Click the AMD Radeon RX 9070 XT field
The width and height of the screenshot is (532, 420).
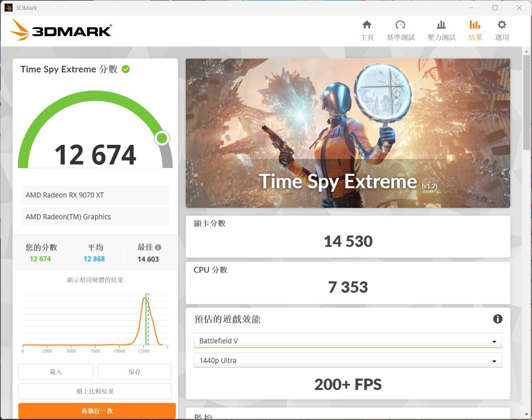(x=95, y=195)
